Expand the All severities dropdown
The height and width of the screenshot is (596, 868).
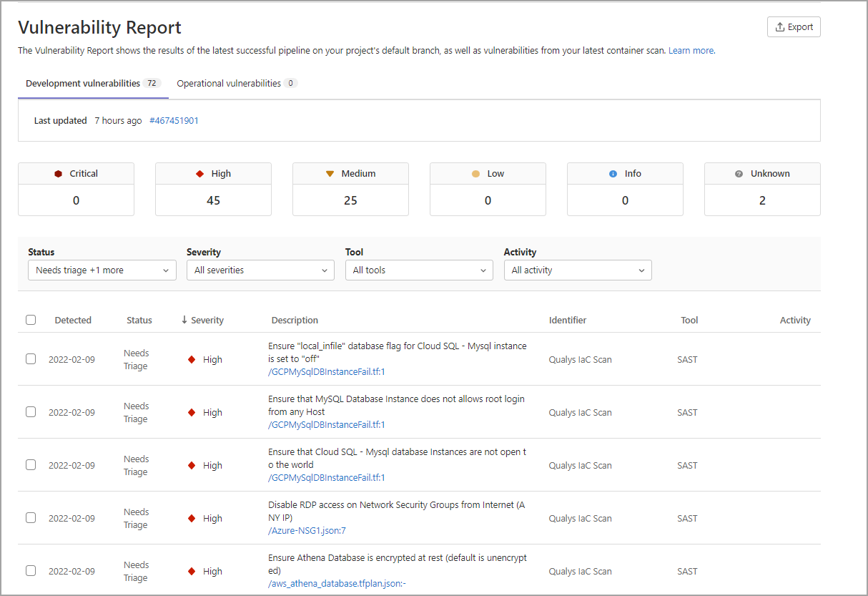pyautogui.click(x=260, y=270)
